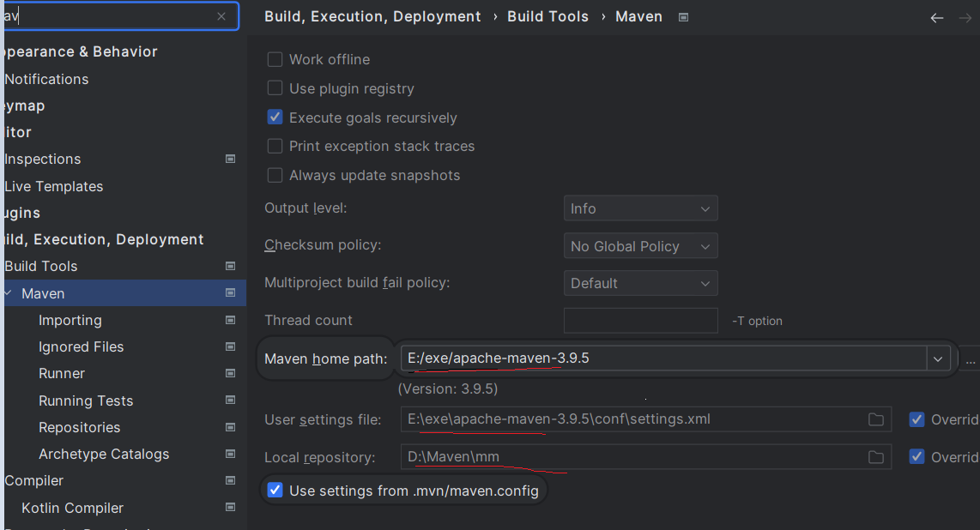The width and height of the screenshot is (980, 530).
Task: Toggle Override for User settings file
Action: (916, 419)
